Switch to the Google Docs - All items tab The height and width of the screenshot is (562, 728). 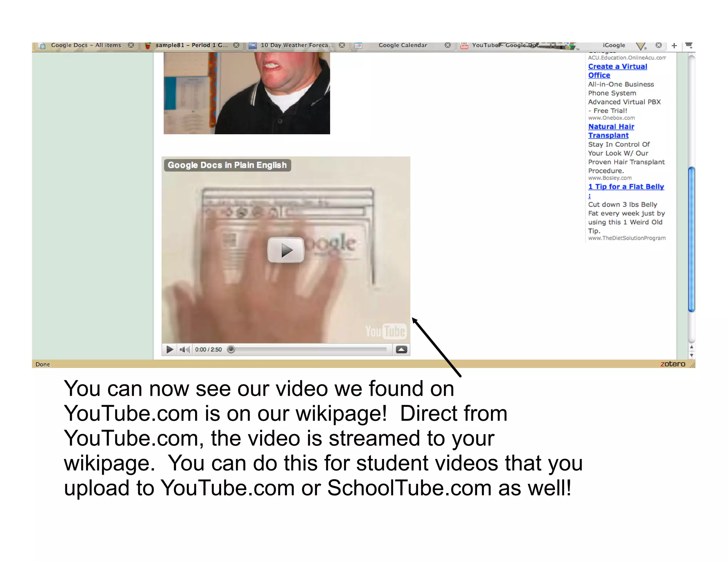86,45
